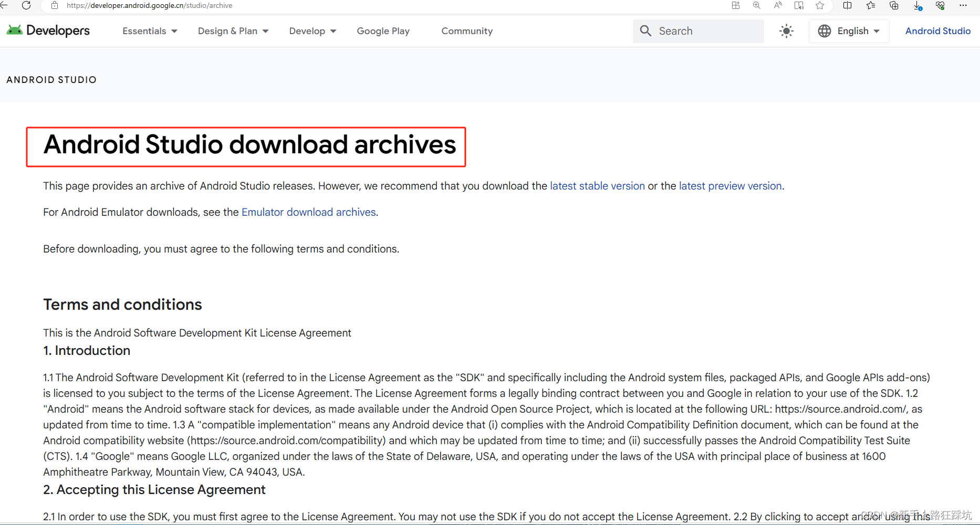
Task: Open the Downloads icon
Action: (918, 6)
